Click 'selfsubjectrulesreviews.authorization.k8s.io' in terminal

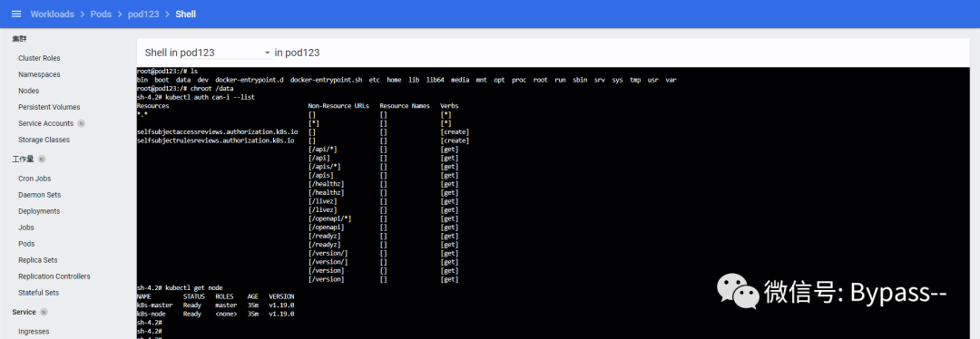click(215, 141)
